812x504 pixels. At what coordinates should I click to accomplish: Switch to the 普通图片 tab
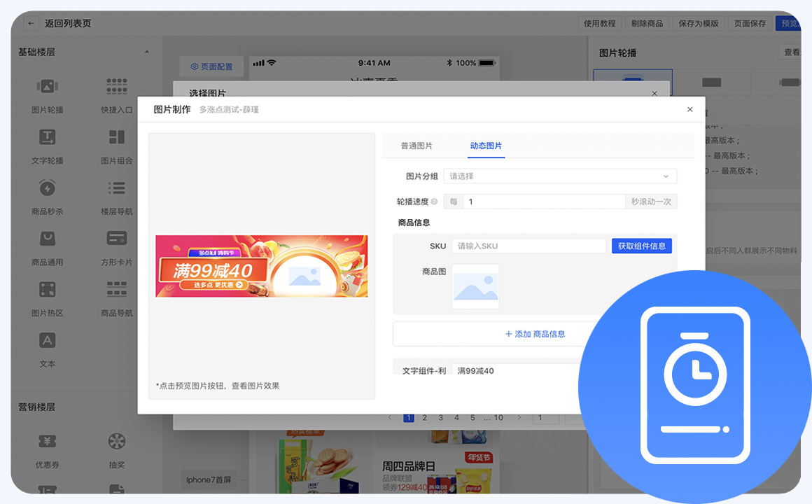(416, 146)
